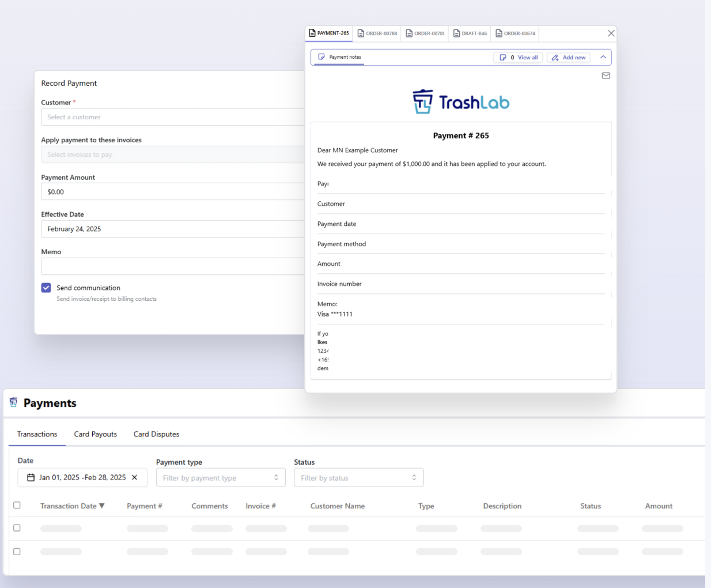Click the Comments column header

coord(210,506)
